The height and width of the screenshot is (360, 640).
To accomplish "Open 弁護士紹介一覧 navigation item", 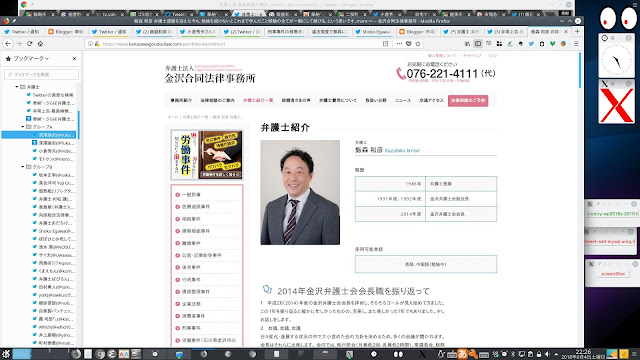I will click(258, 100).
